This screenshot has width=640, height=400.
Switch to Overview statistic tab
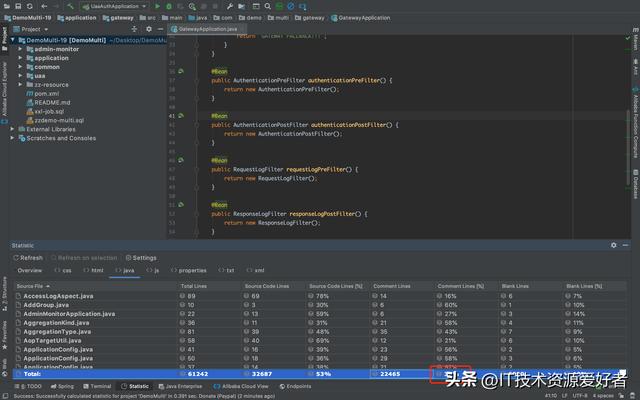pyautogui.click(x=29, y=270)
